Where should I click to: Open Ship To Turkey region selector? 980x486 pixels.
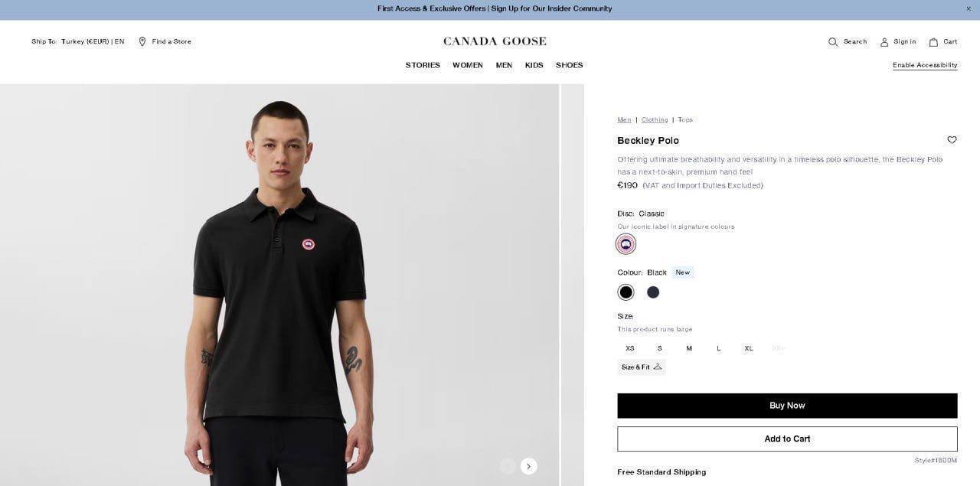pyautogui.click(x=78, y=41)
